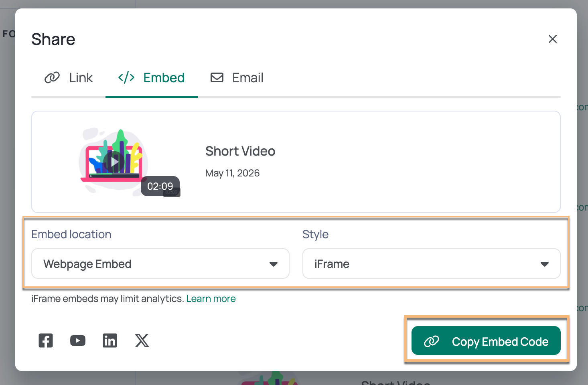Open the Email tab
The width and height of the screenshot is (588, 385).
[x=237, y=77]
